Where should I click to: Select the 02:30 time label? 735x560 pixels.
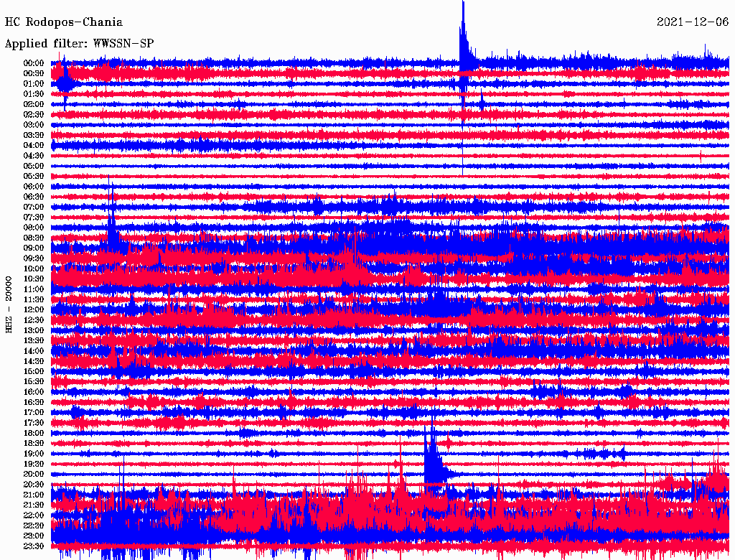34,114
